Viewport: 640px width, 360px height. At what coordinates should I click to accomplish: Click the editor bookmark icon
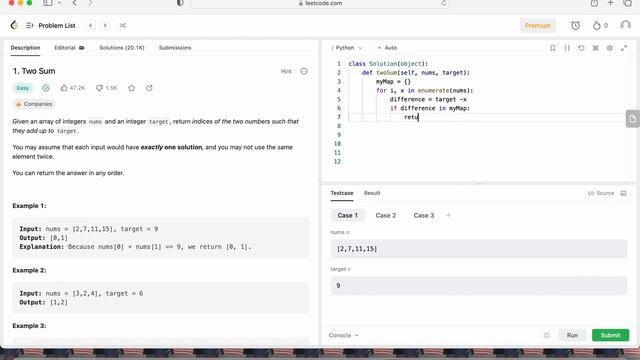click(x=553, y=48)
